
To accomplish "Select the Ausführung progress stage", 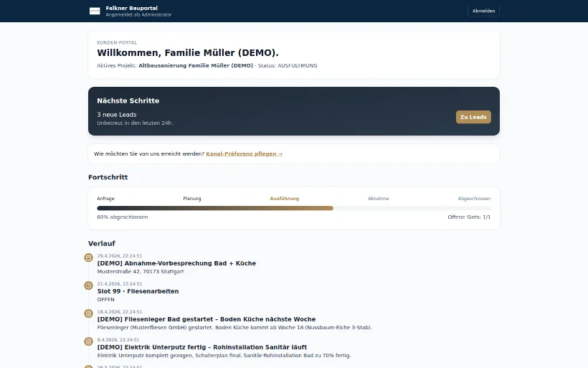I will (285, 199).
